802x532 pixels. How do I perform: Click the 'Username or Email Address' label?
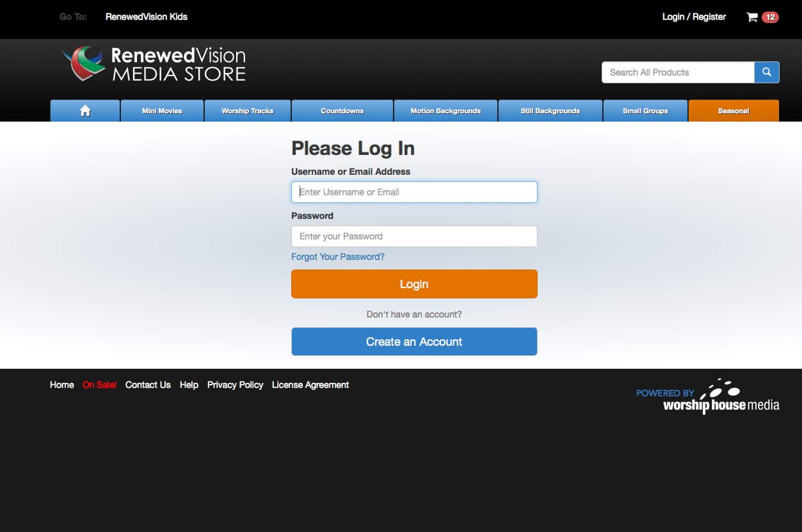tap(351, 172)
